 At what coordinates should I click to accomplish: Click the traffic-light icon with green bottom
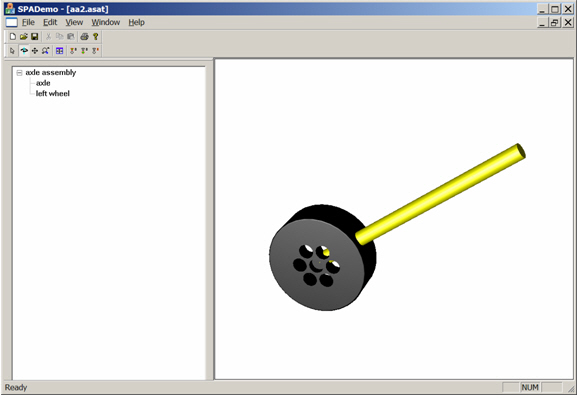pyautogui.click(x=84, y=51)
